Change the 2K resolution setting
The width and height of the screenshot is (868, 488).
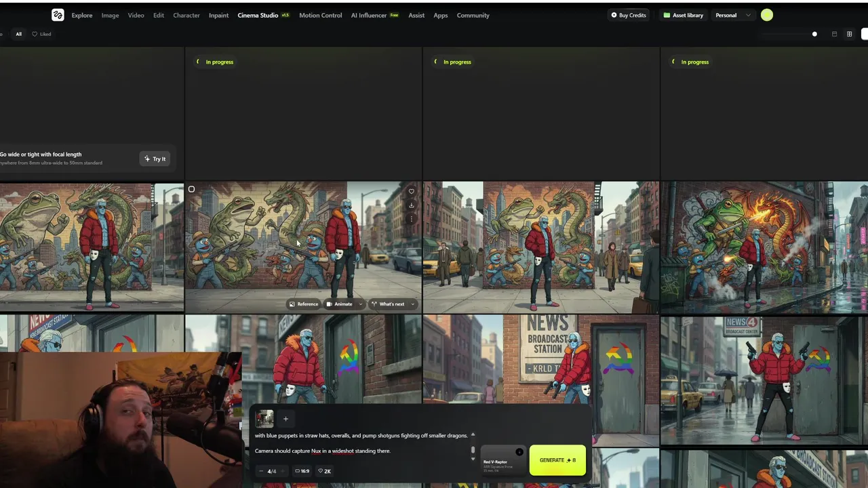[x=324, y=471]
